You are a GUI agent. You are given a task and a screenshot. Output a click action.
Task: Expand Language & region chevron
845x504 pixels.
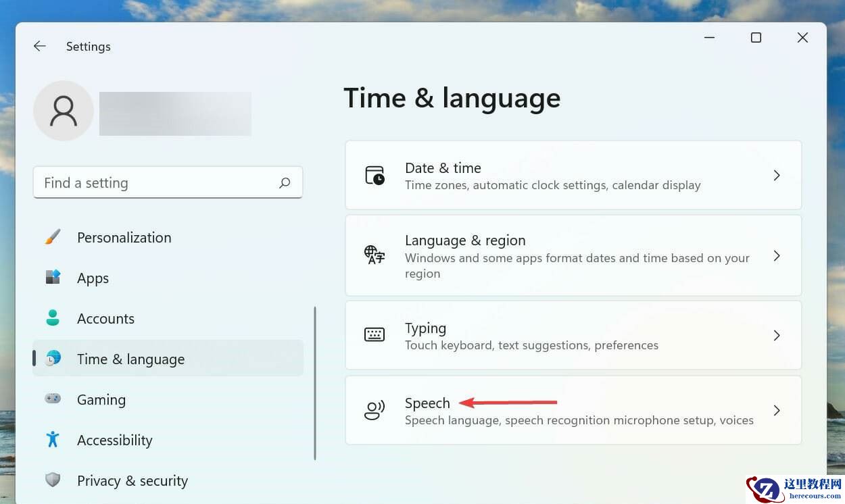(777, 255)
